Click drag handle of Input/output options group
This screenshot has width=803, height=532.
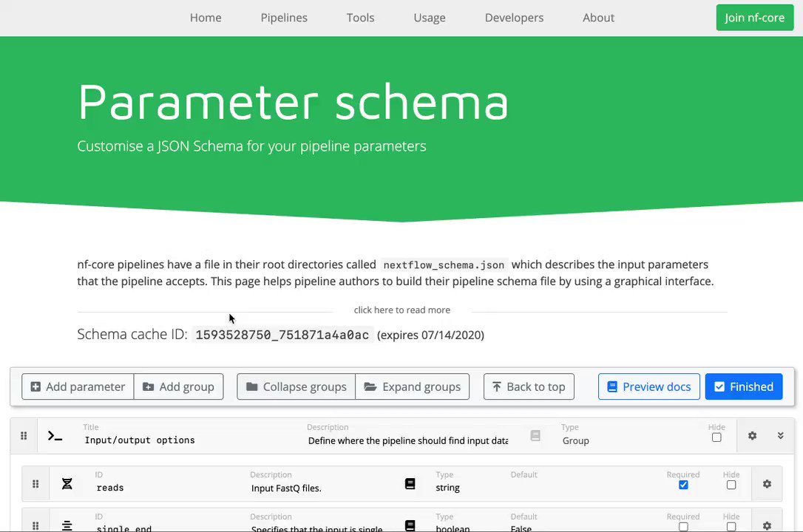[24, 436]
